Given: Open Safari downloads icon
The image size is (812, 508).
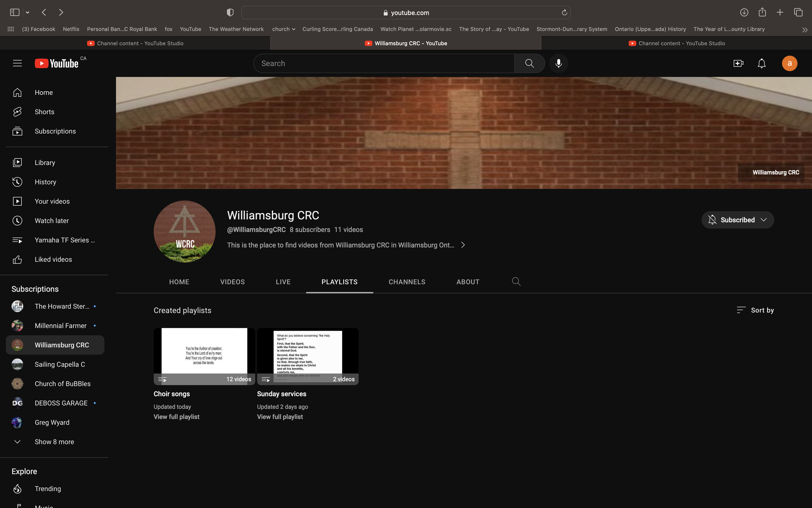Looking at the screenshot, I should pos(744,12).
